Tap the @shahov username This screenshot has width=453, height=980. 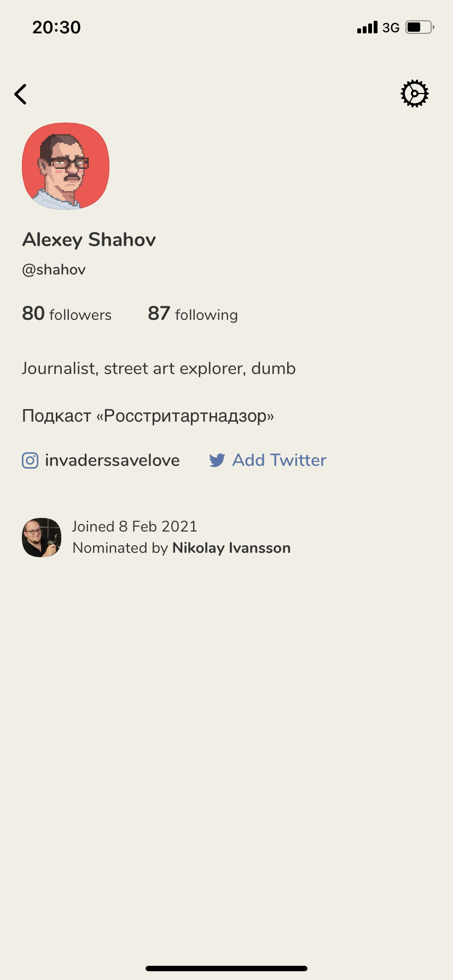(x=54, y=270)
